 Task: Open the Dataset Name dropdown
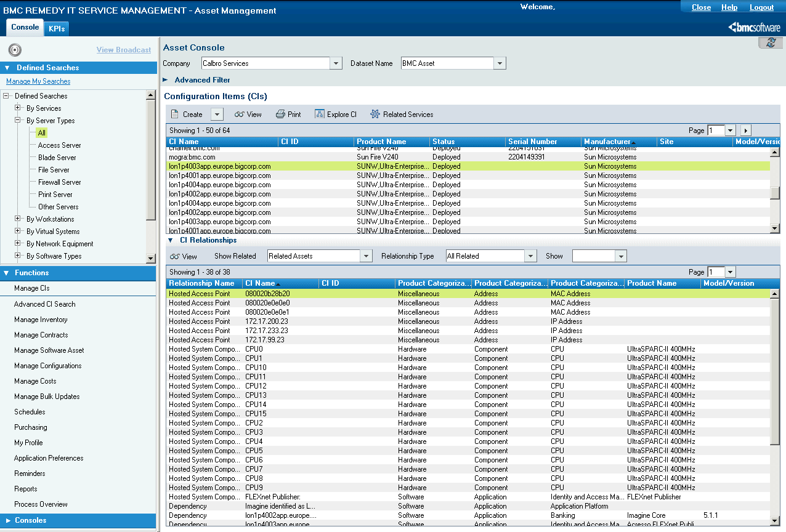click(500, 63)
